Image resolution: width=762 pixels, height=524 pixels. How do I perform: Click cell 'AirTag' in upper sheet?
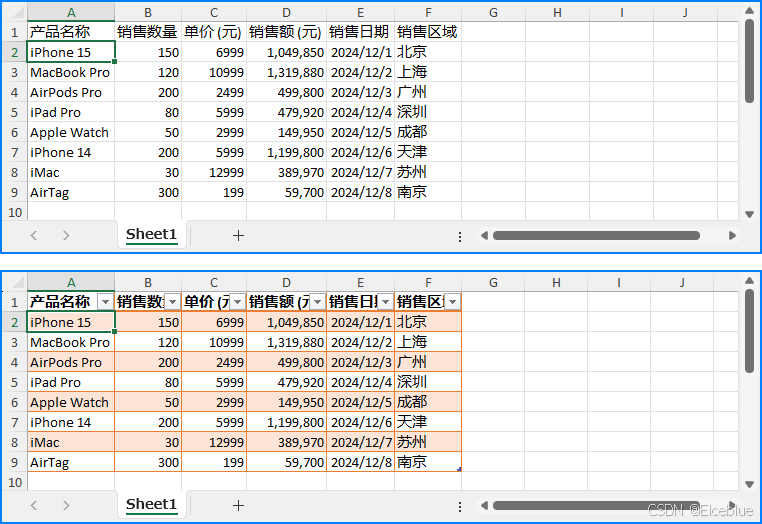(71, 192)
